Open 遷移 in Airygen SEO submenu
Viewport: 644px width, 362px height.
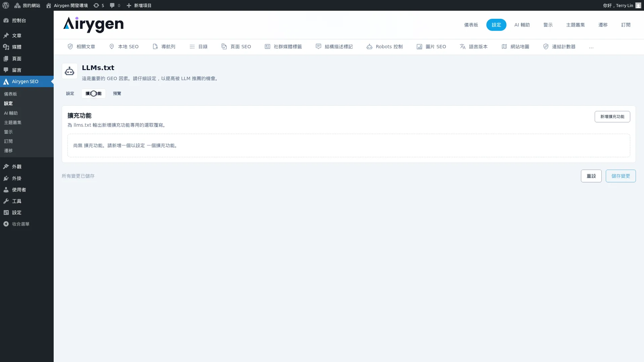[8, 151]
